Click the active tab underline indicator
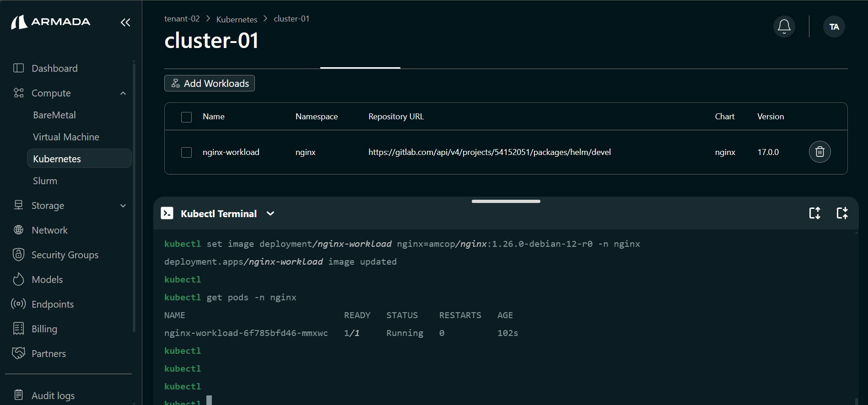Viewport: 868px width, 405px height. pos(360,68)
